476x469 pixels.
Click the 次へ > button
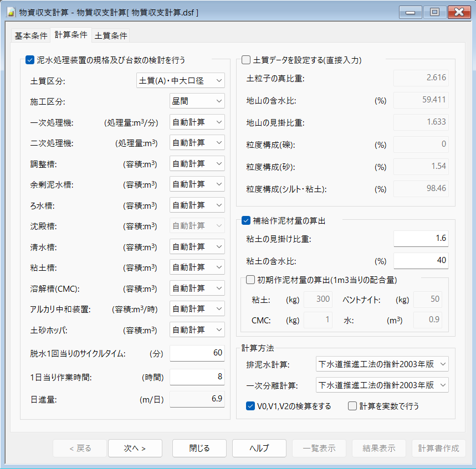click(x=135, y=448)
